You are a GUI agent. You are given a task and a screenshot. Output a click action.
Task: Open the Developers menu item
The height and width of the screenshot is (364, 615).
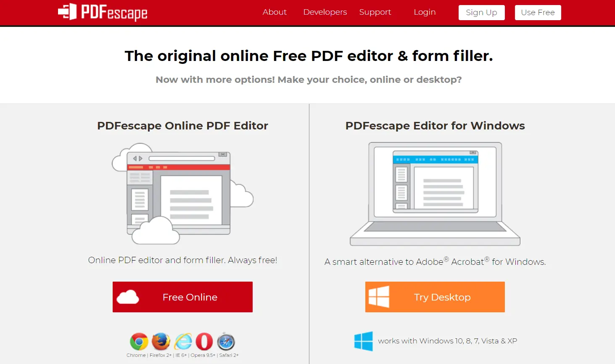pyautogui.click(x=325, y=12)
